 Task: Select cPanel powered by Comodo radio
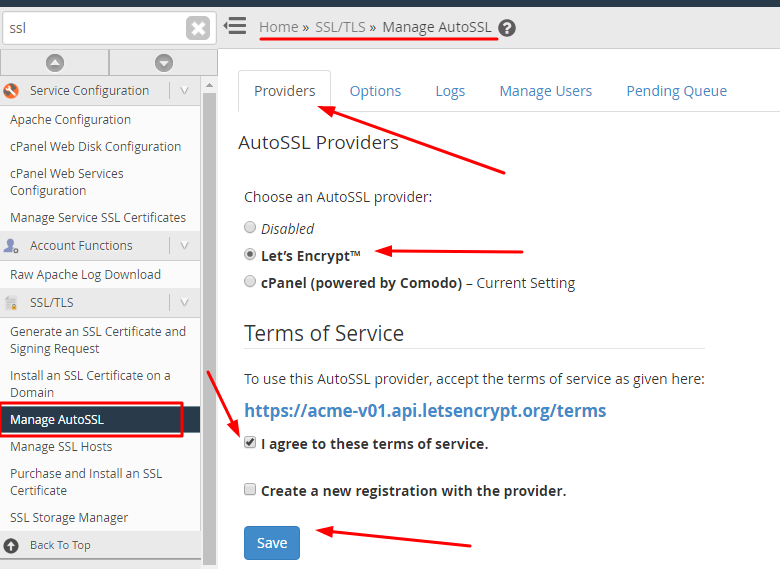(x=250, y=282)
